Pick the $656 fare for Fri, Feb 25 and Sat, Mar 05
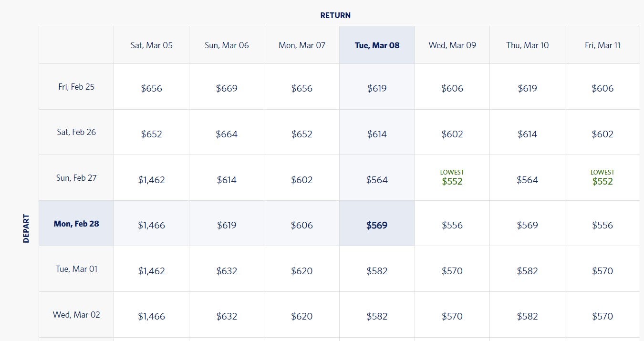Image resolution: width=644 pixels, height=341 pixels. (x=151, y=87)
